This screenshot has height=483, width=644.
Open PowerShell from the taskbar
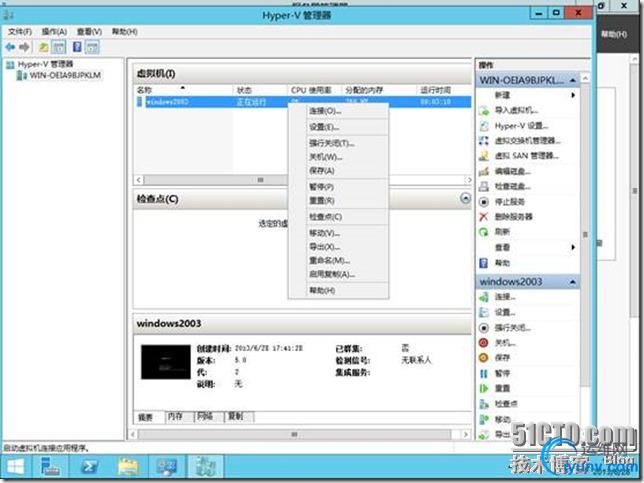point(90,467)
